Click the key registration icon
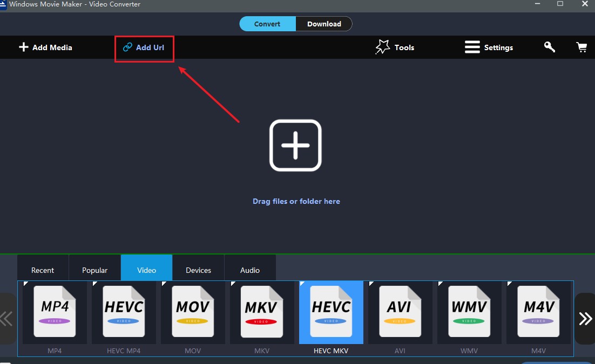 pos(550,47)
